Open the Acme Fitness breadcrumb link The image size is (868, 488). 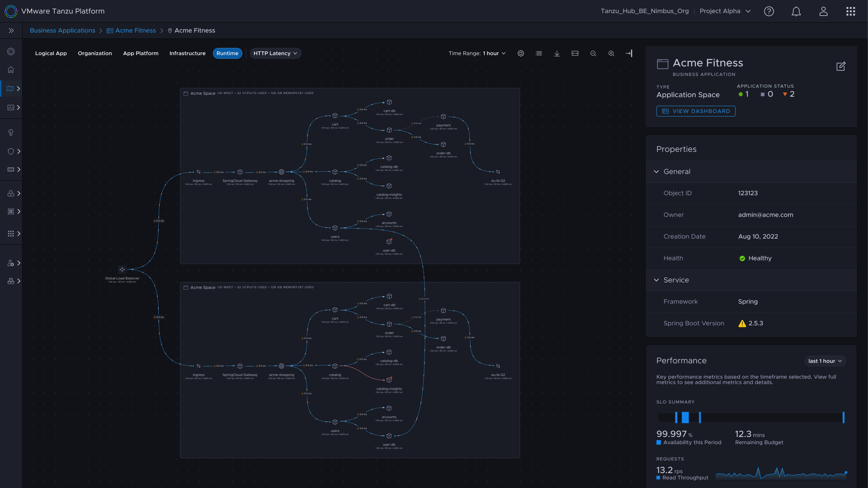136,31
